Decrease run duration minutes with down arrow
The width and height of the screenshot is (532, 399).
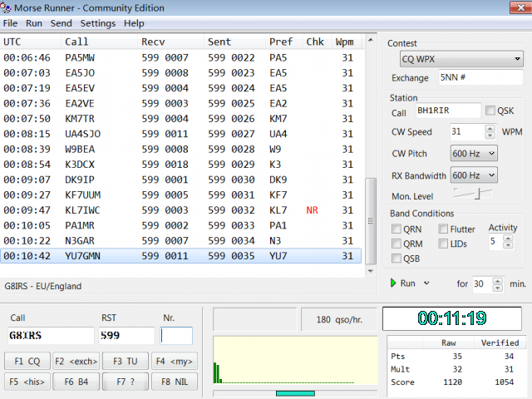pyautogui.click(x=497, y=288)
